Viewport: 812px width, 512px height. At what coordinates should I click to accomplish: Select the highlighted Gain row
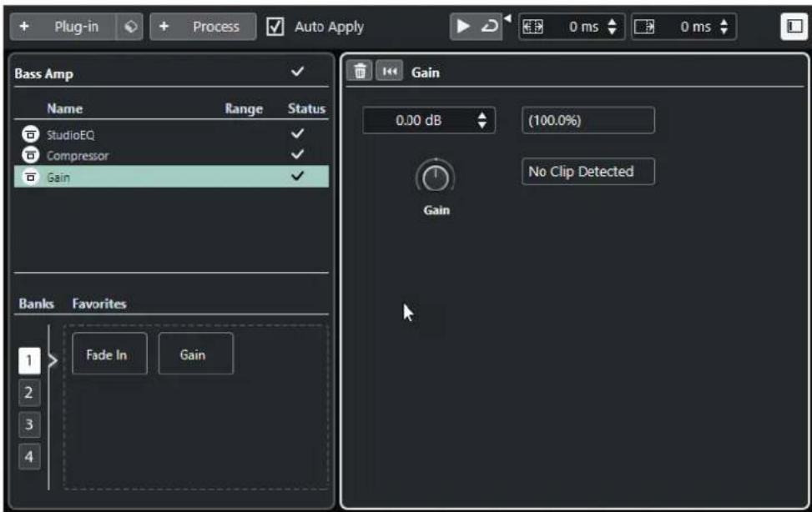(171, 177)
